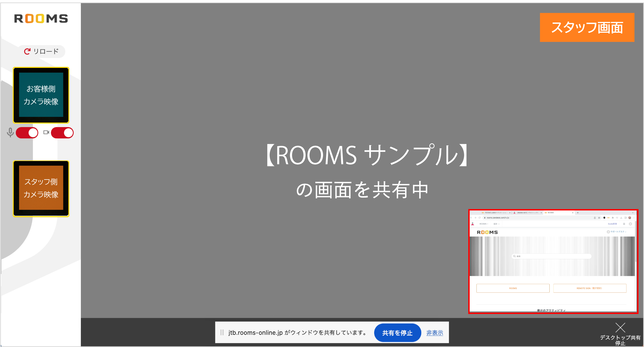Toggle the microphone switch off
Image resolution: width=644 pixels, height=347 pixels.
pos(27,133)
